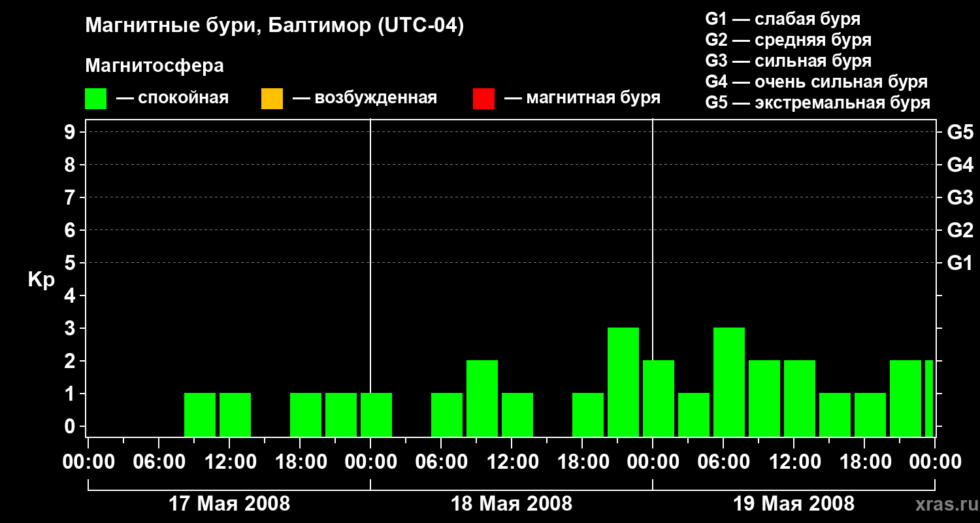Click the 'G5 — экстремальная буря' legend line
980x523 pixels.
click(818, 103)
